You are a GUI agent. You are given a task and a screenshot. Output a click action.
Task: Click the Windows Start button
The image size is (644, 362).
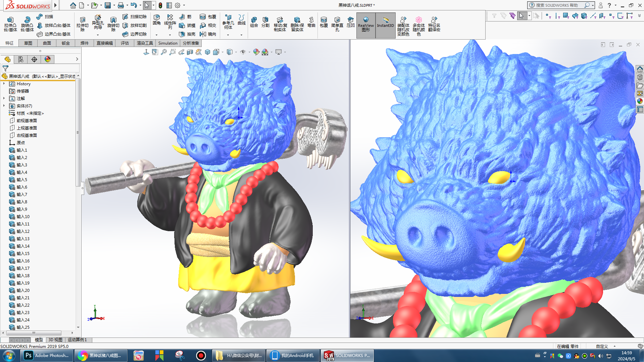click(x=9, y=356)
